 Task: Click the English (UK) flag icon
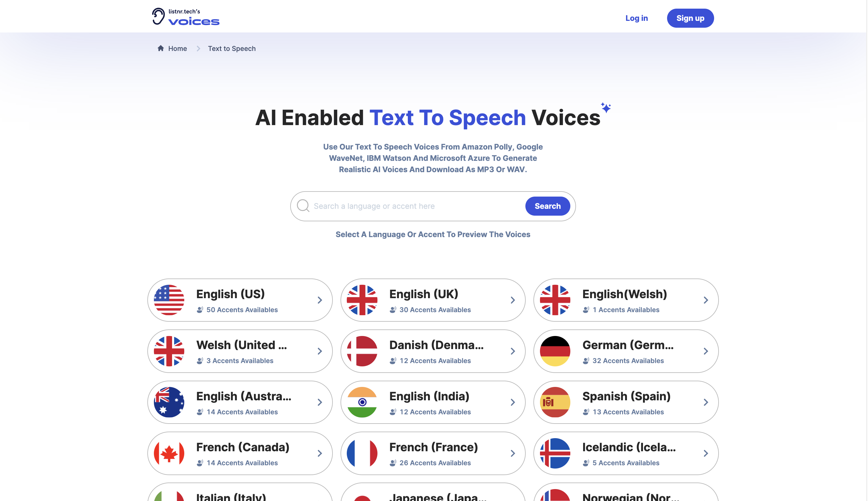[x=362, y=300]
